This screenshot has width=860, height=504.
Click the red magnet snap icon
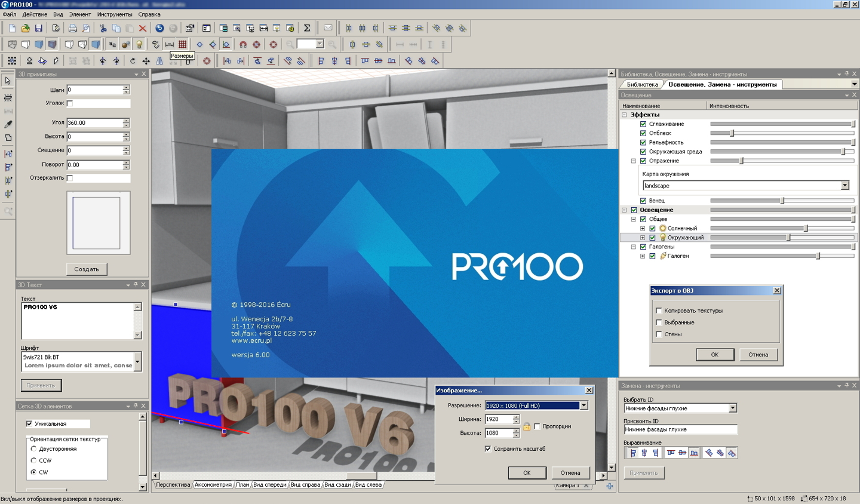(x=243, y=44)
